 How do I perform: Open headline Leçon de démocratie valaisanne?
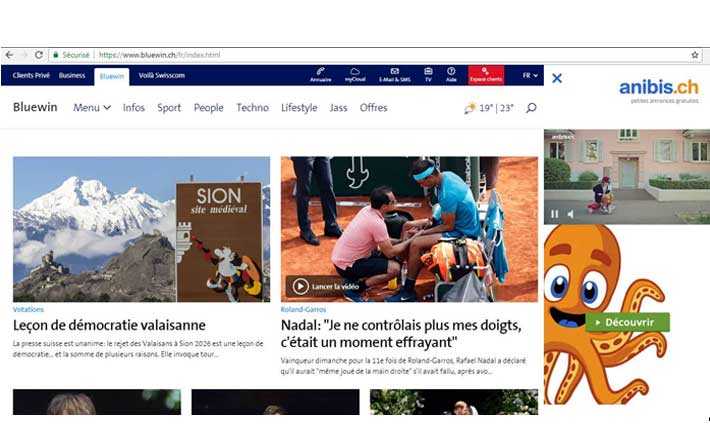(x=109, y=325)
